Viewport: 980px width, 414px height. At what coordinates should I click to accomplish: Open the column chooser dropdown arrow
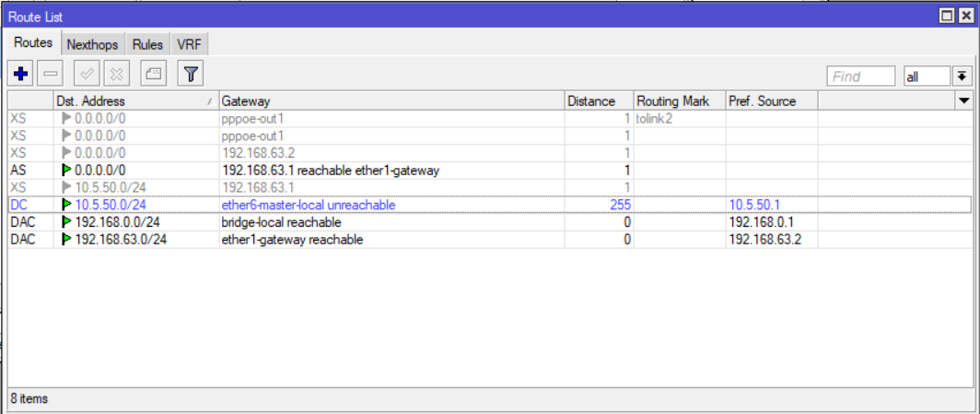[963, 101]
